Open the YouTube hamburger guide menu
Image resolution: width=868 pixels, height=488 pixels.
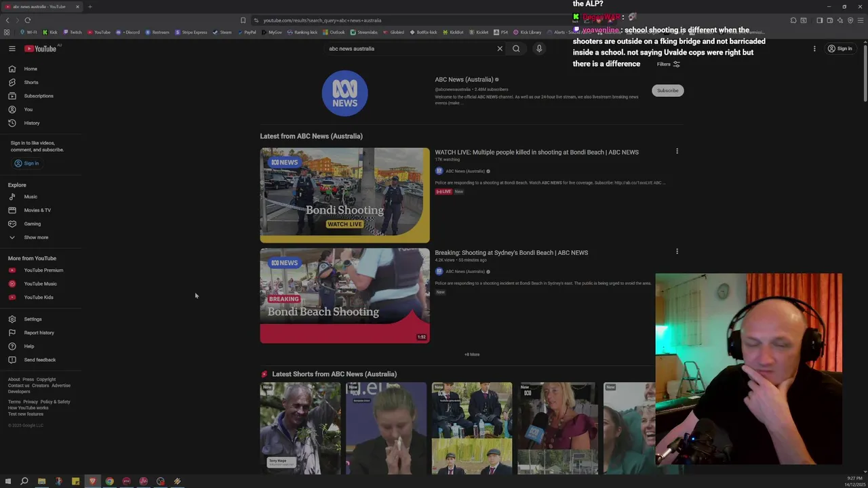[x=12, y=49]
